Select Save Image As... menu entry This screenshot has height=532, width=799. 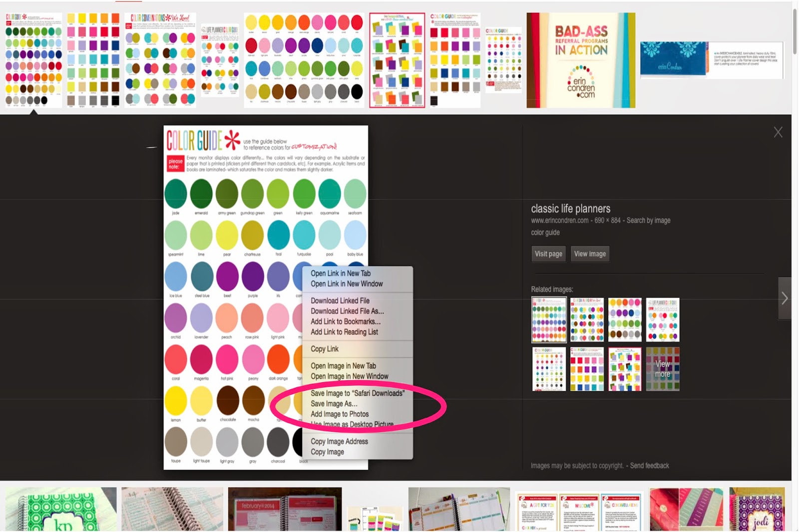tap(334, 404)
